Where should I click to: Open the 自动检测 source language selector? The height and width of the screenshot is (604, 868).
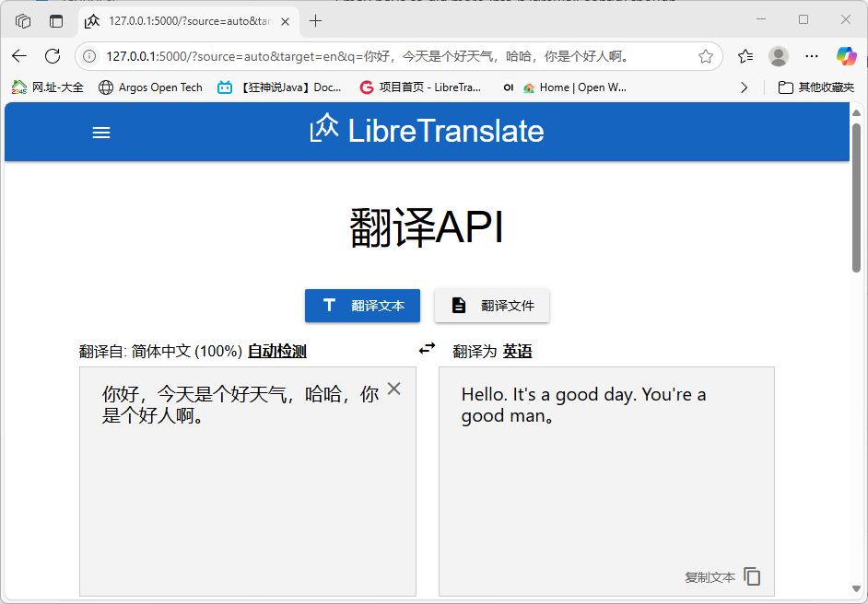(x=276, y=351)
